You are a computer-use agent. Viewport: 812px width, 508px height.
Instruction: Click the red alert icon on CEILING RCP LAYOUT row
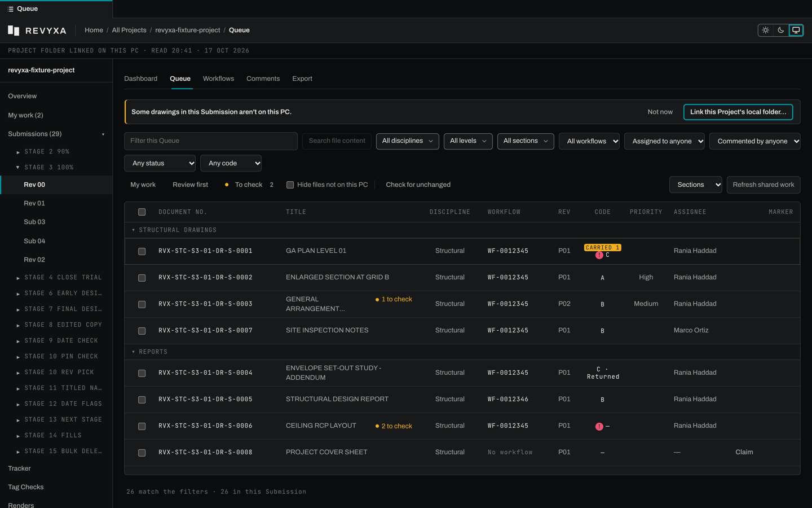[599, 426]
